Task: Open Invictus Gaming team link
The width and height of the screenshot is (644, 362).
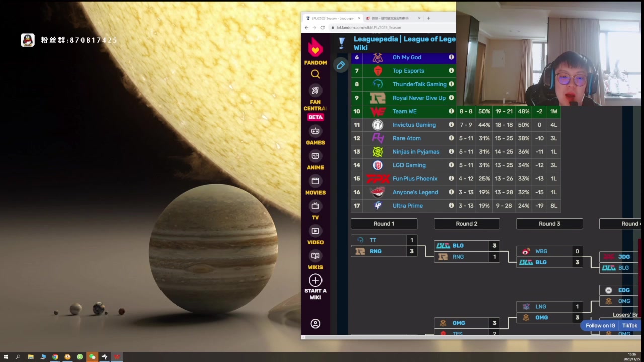Action: [414, 125]
